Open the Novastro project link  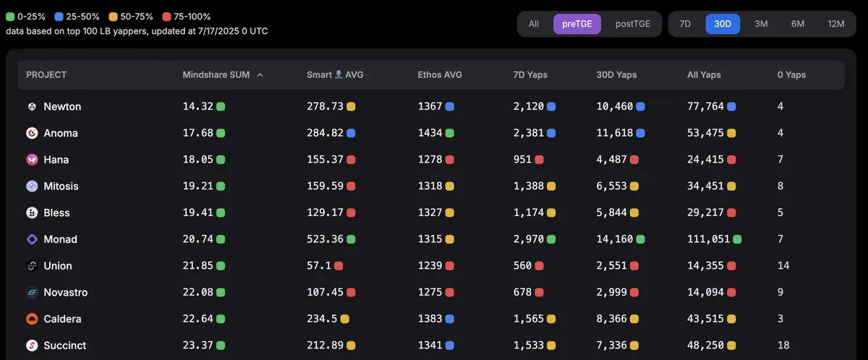tap(67, 293)
